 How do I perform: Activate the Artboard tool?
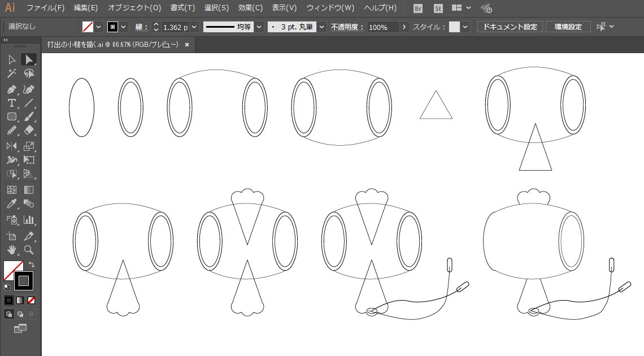pyautogui.click(x=12, y=236)
